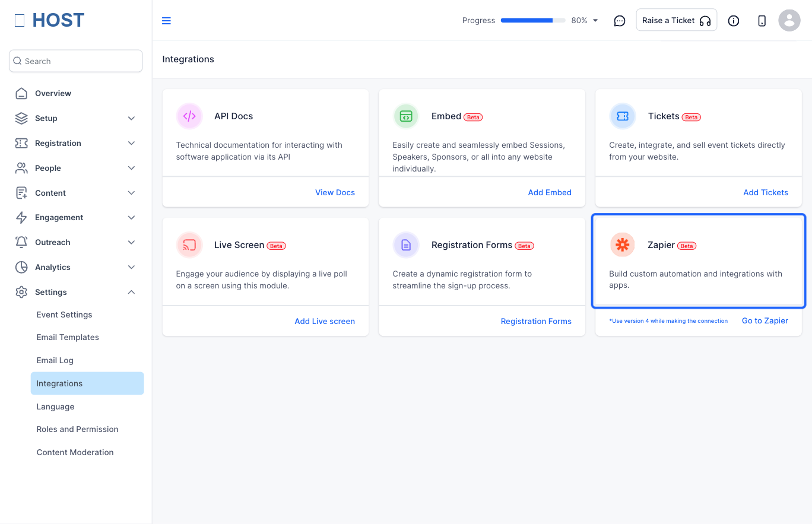
Task: Expand the Outreach menu chevron
Action: pos(132,242)
